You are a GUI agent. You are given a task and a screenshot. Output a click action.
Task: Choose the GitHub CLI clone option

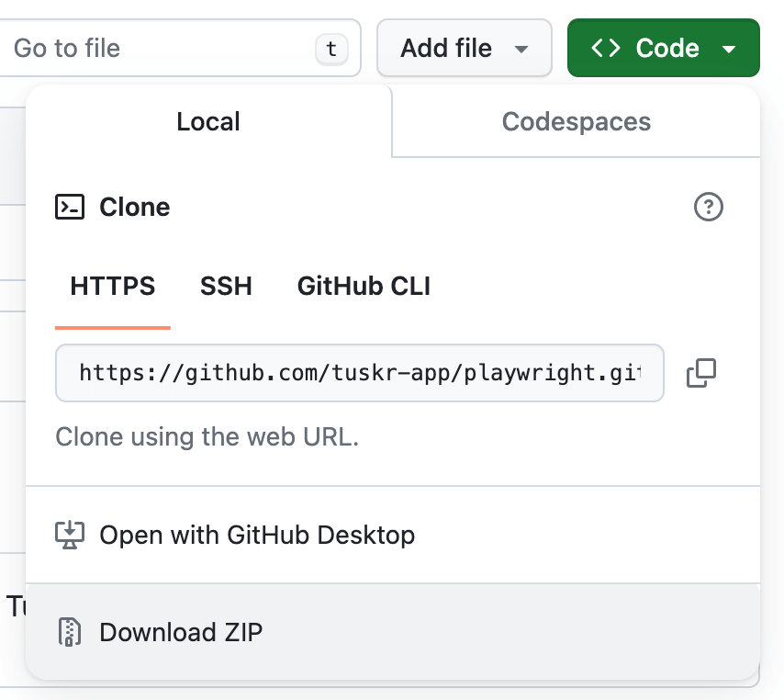click(364, 286)
